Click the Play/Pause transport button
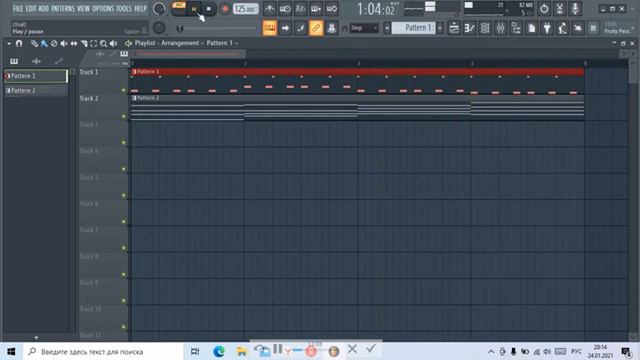This screenshot has width=640, height=360. coord(194,9)
